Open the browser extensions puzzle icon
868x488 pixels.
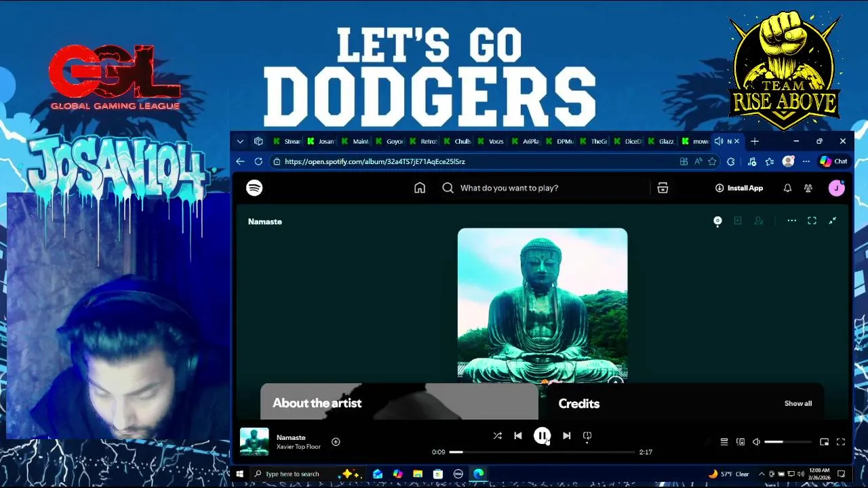click(x=730, y=161)
